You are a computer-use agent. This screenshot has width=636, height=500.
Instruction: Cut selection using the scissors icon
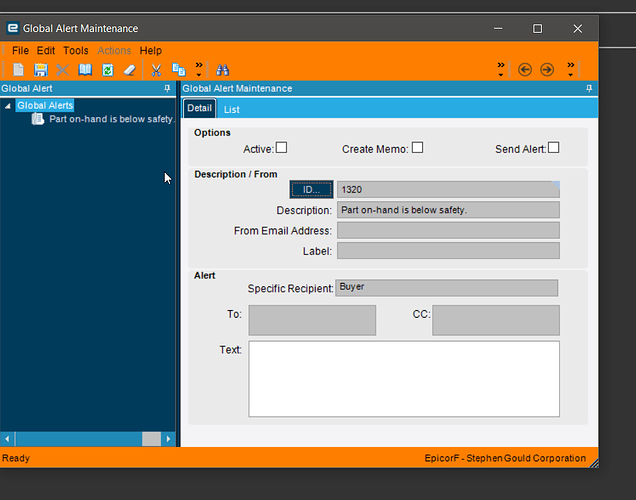[156, 70]
